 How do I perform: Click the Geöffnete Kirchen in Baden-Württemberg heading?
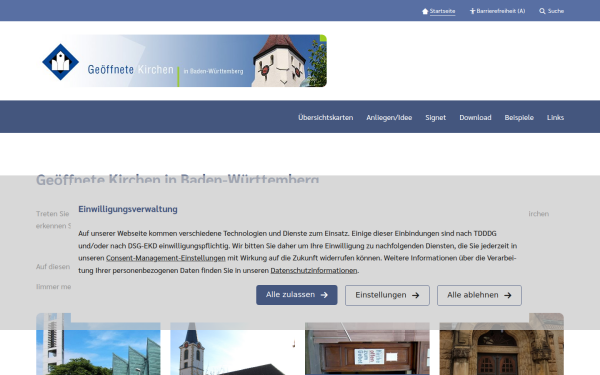click(x=178, y=179)
